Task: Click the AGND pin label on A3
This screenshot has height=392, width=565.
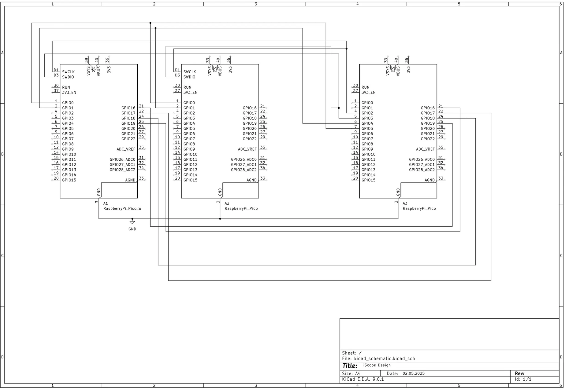Action: [430, 180]
